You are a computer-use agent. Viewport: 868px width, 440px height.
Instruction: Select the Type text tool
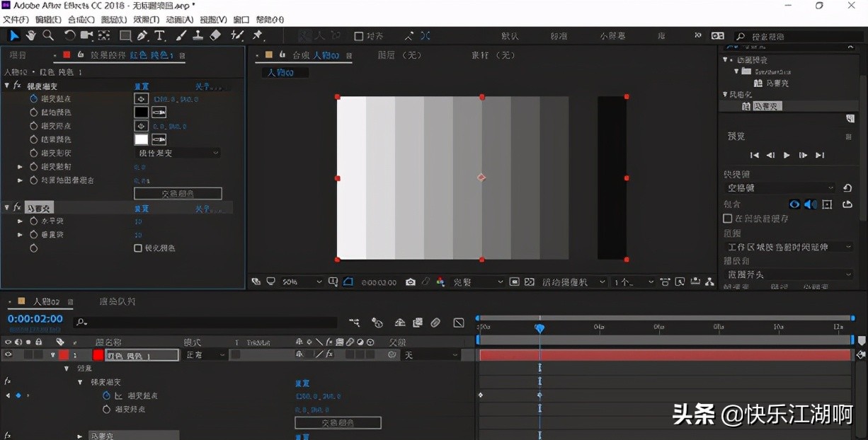coord(160,35)
